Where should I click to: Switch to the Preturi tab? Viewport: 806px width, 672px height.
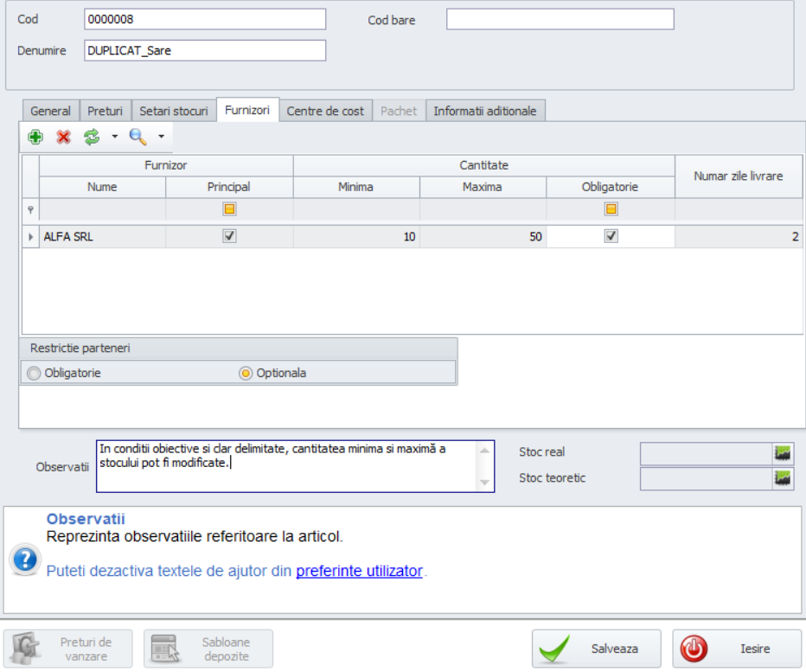105,111
